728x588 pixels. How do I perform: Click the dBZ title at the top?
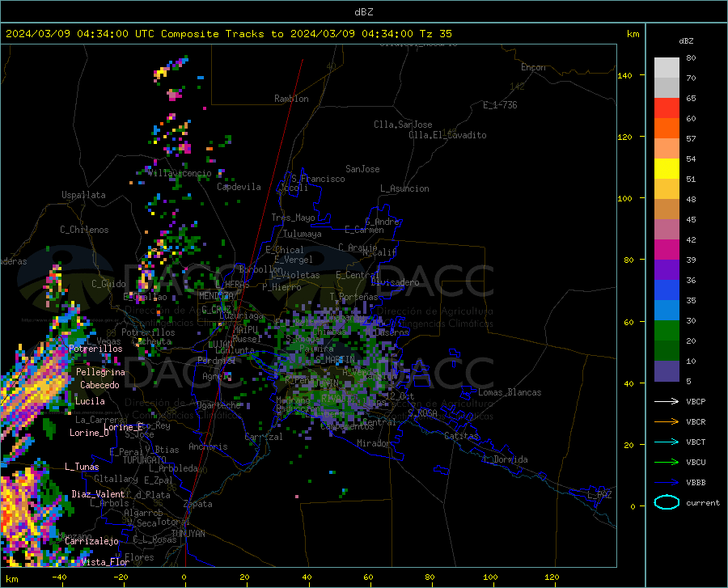(x=363, y=12)
